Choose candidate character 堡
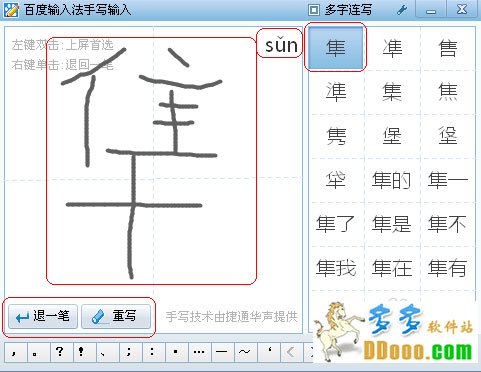The image size is (481, 372). pos(392,135)
